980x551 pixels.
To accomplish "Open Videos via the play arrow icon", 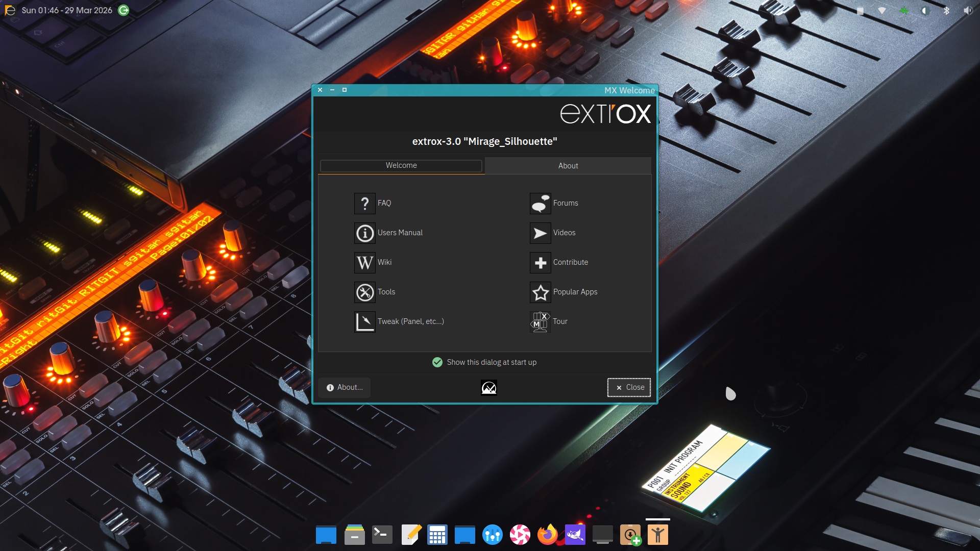I will pos(540,233).
